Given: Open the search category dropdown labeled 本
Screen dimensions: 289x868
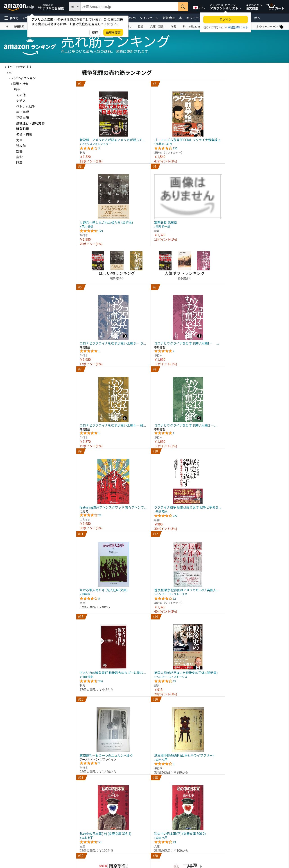Looking at the screenshot, I should pyautogui.click(x=75, y=7).
